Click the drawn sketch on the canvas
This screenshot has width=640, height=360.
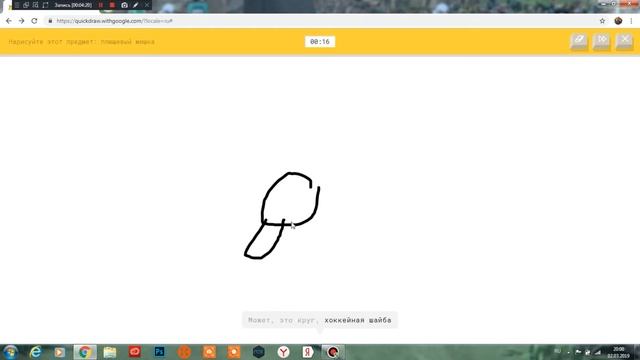(282, 216)
